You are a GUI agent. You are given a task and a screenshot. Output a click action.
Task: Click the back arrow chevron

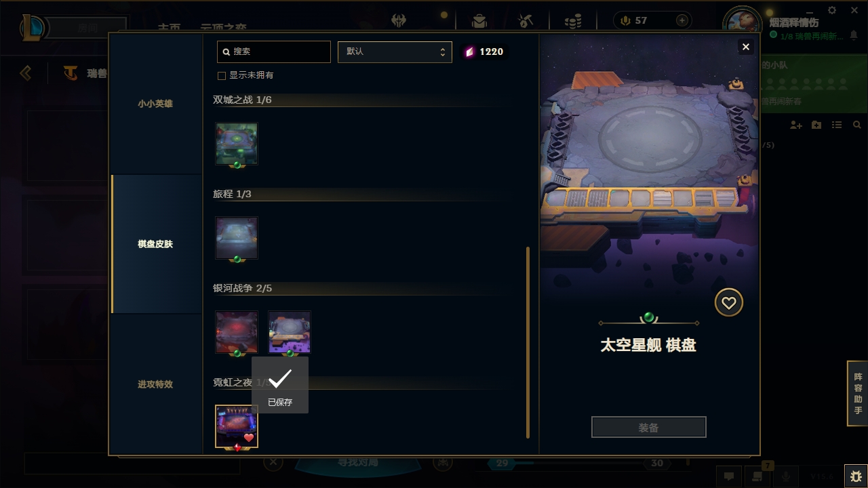click(x=26, y=73)
